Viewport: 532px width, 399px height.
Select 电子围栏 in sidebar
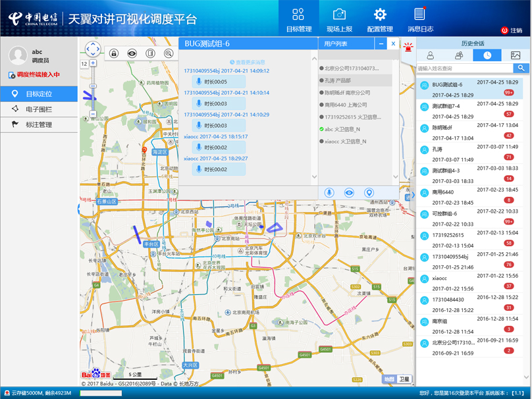coord(39,109)
